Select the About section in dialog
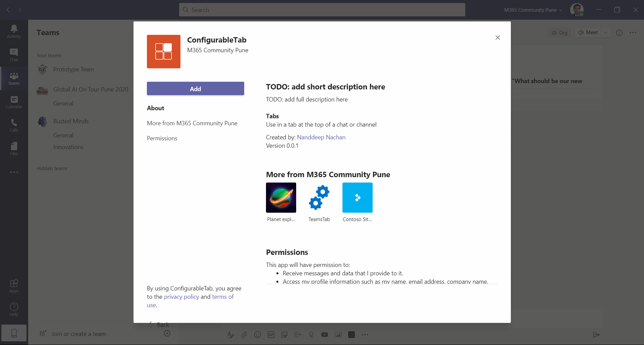644x345 pixels. click(155, 108)
